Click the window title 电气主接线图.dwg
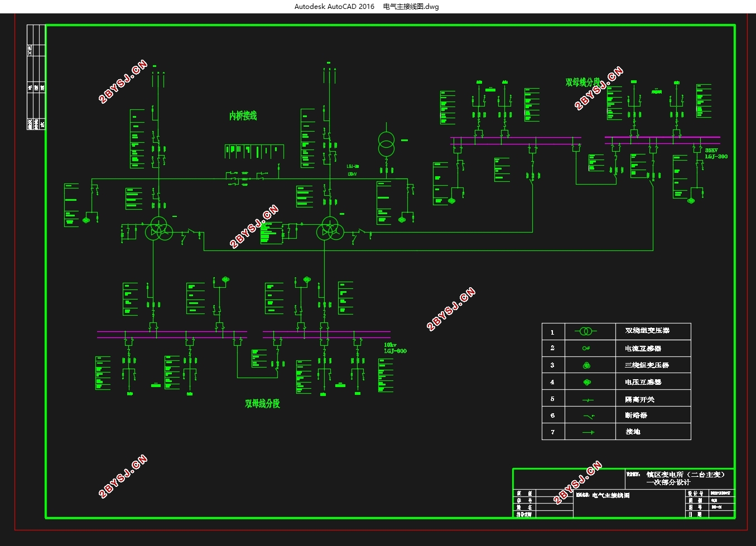Image resolution: width=756 pixels, height=546 pixels. (x=411, y=7)
